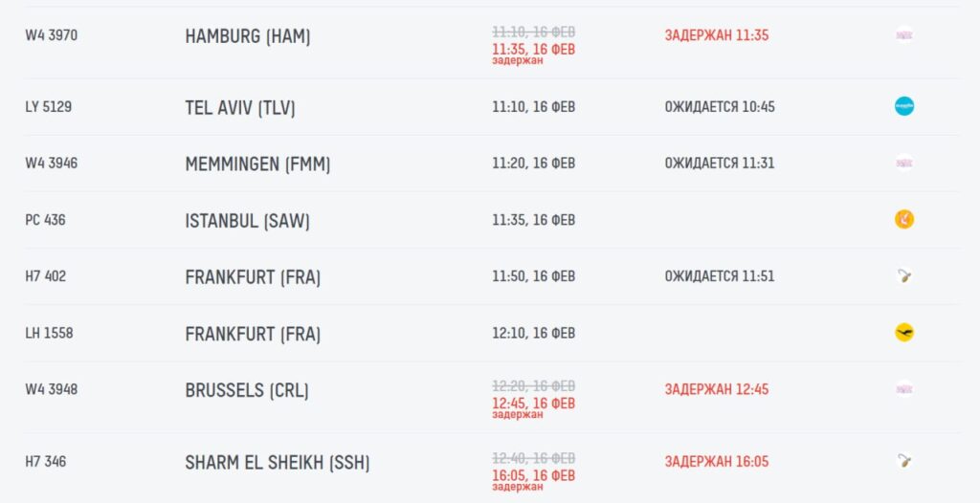Click the Lufthansa logo for flight LH 1558
Screen dimensions: 980x503
(x=903, y=333)
